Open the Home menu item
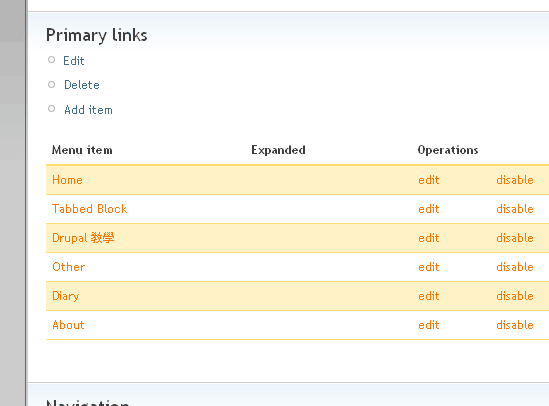The height and width of the screenshot is (406, 549). point(67,180)
